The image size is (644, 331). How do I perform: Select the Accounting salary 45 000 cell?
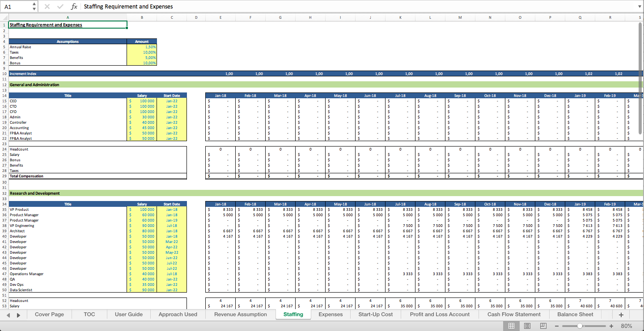pos(142,128)
